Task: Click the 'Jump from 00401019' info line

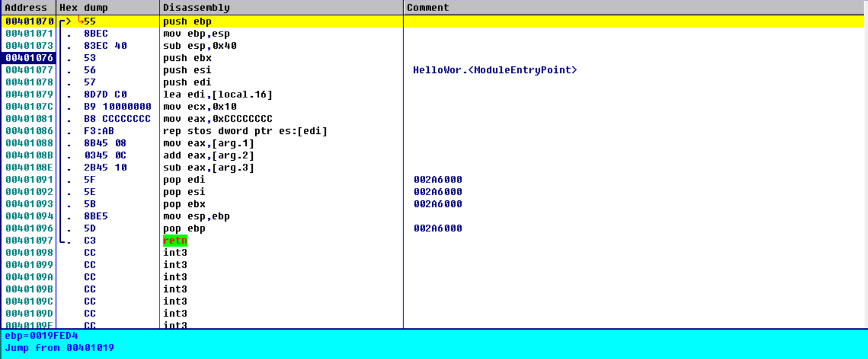Action: tap(59, 348)
